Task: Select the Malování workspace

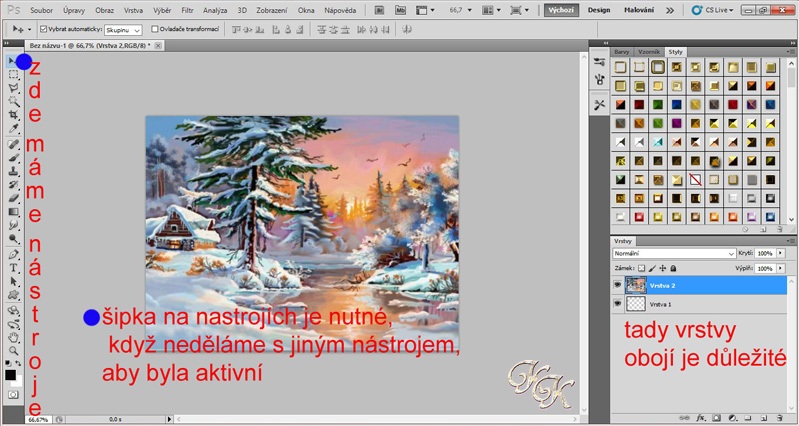Action: click(639, 10)
